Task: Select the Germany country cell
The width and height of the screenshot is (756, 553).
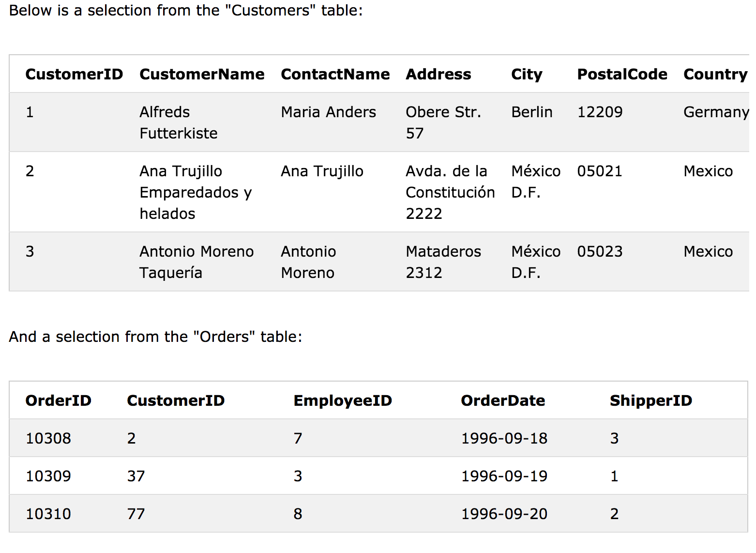Action: 716,112
